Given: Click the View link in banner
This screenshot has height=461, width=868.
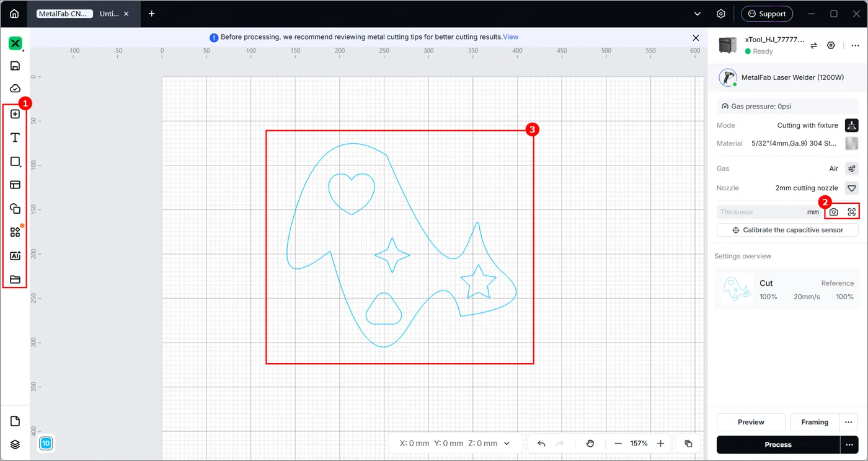Looking at the screenshot, I should click(511, 37).
